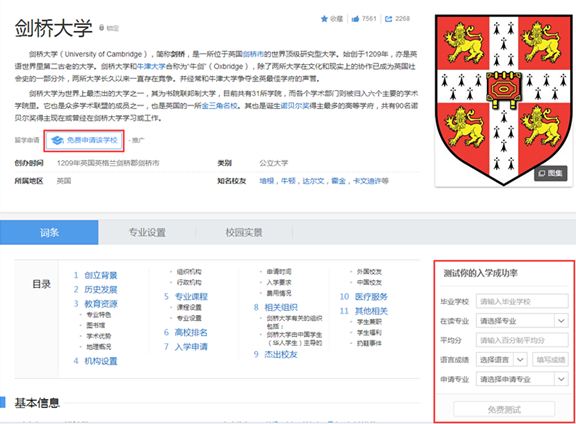Switch to the 专业设置 tab
This screenshot has width=576, height=424.
tap(147, 233)
